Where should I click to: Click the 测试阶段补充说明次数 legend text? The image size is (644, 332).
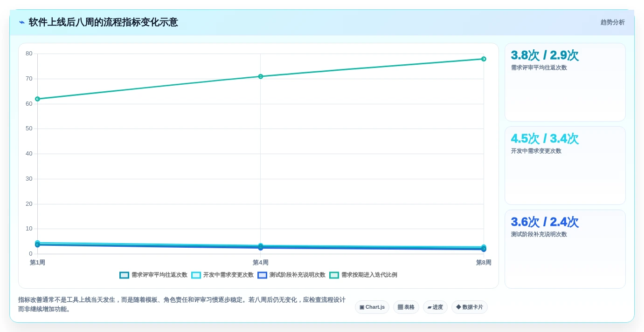pos(298,275)
